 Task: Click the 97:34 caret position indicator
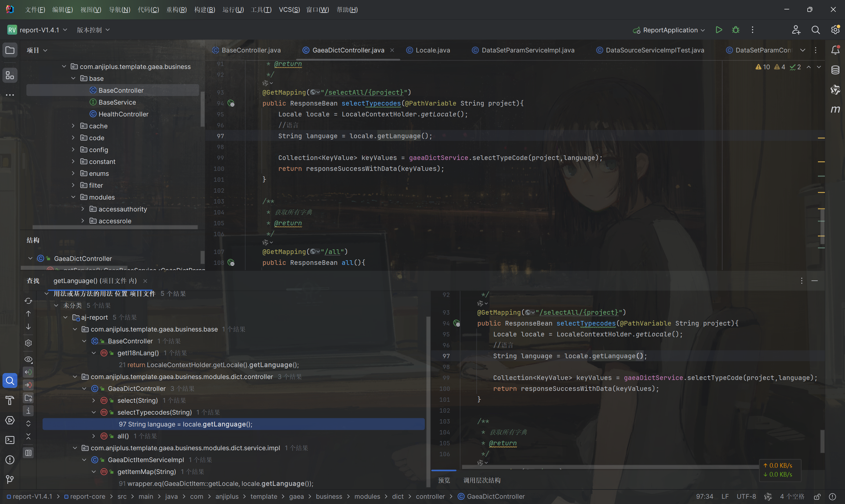click(x=704, y=496)
